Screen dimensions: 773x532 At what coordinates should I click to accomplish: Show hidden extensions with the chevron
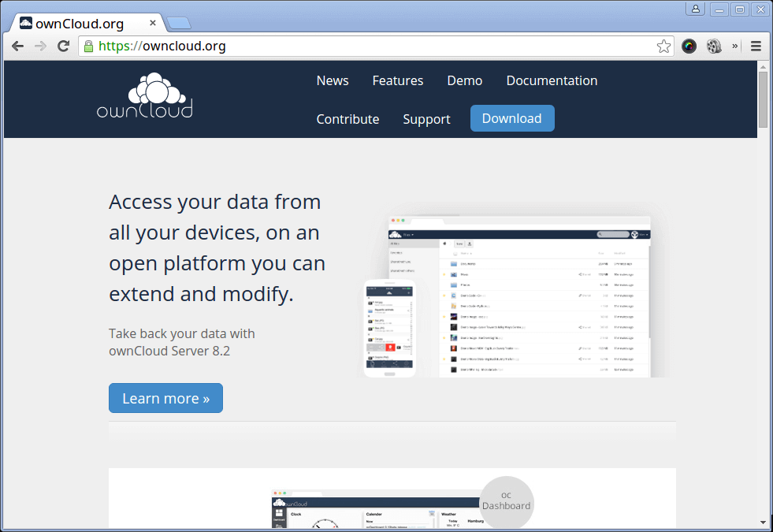point(734,46)
